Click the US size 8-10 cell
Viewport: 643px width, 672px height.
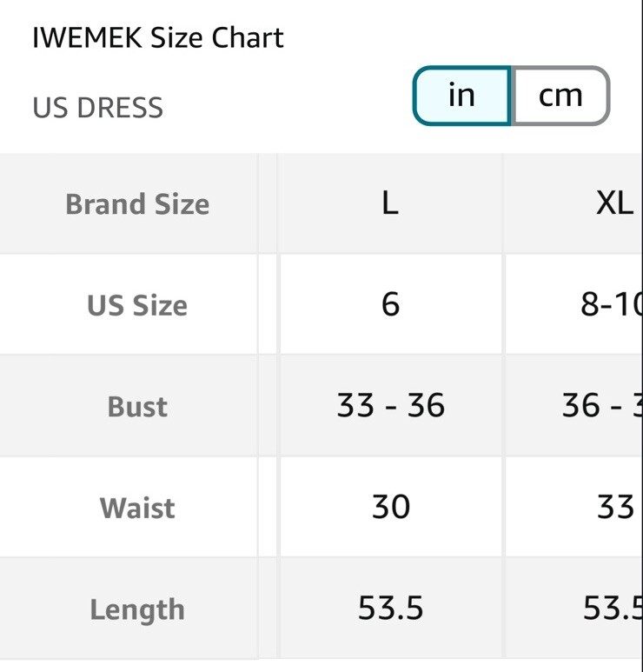point(573,304)
